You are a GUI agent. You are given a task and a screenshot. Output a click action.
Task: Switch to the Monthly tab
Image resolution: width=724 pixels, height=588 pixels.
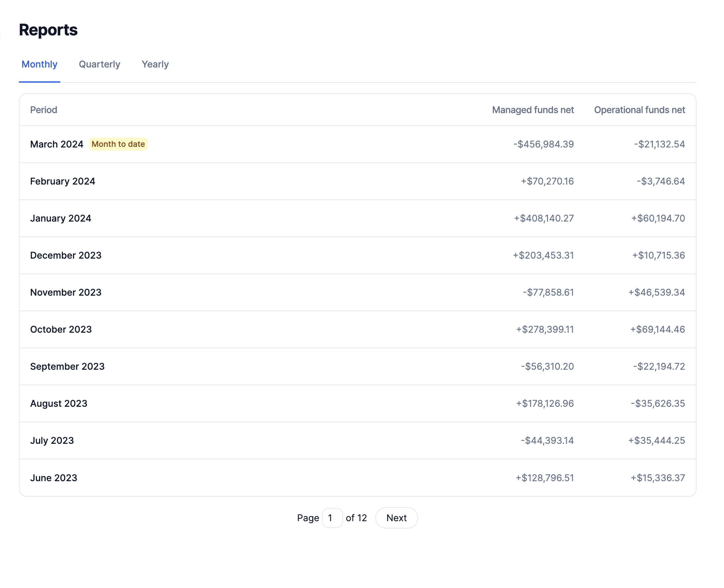39,64
